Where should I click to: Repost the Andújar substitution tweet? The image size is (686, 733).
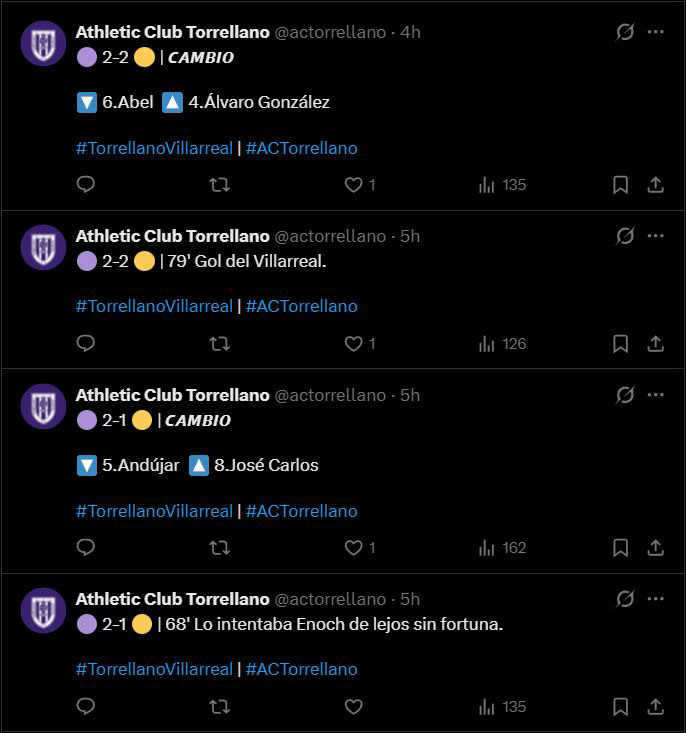220,548
